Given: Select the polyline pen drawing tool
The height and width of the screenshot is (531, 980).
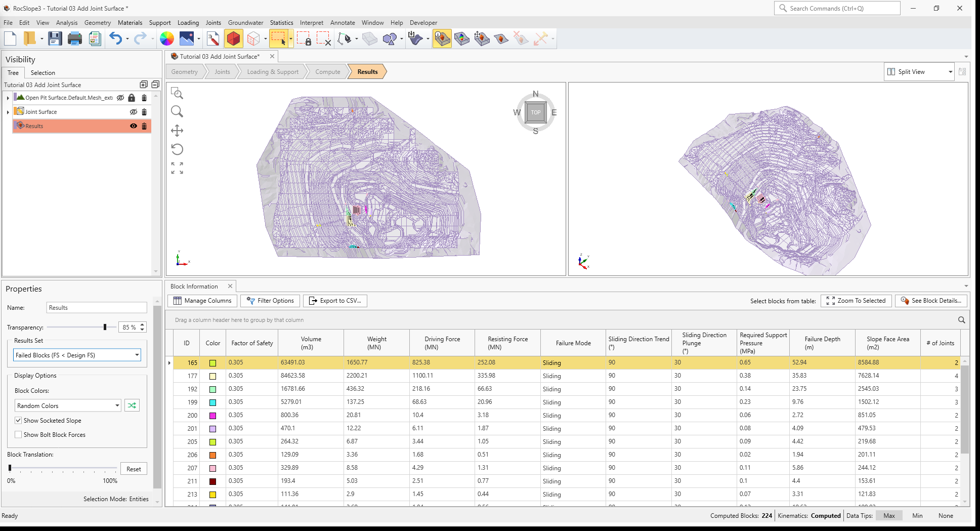Looking at the screenshot, I should click(x=345, y=38).
